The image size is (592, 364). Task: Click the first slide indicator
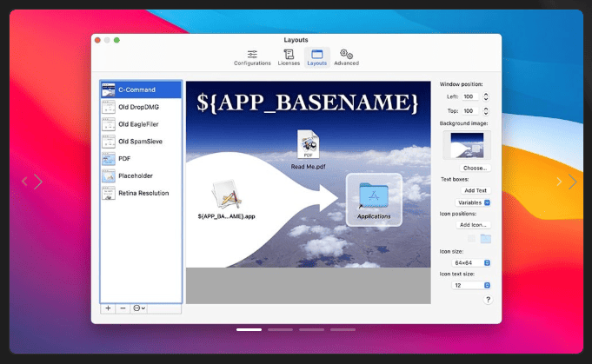[x=249, y=329]
